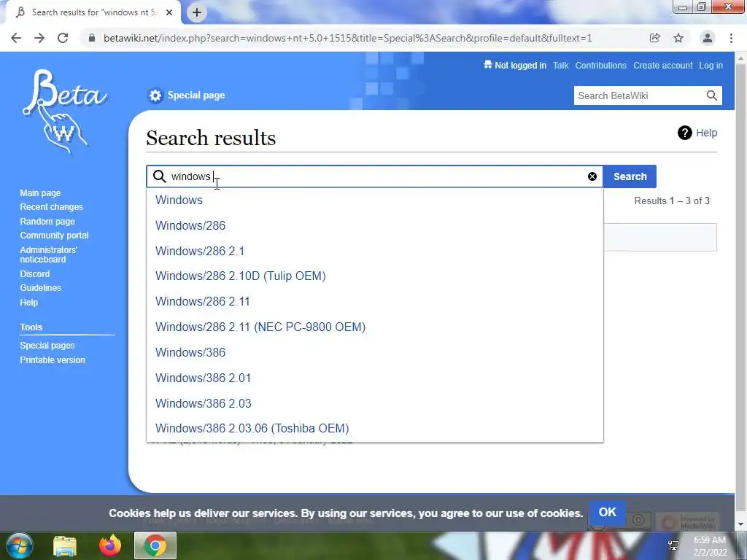Clear search text with the X icon
This screenshot has width=747, height=560.
pyautogui.click(x=592, y=176)
